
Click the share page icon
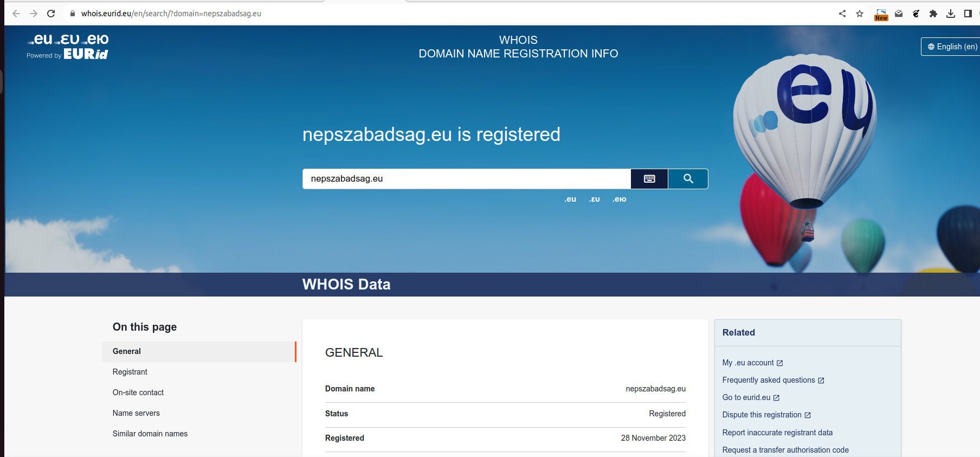click(842, 14)
